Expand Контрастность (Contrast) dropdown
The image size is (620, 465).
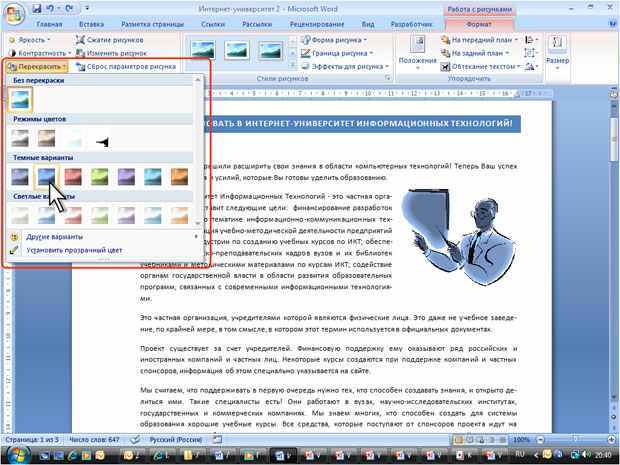40,53
